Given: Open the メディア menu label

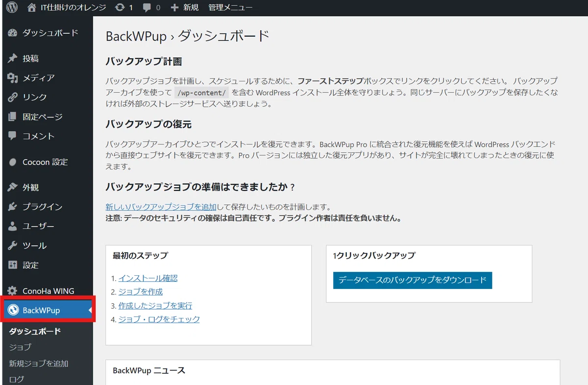Looking at the screenshot, I should tap(39, 78).
